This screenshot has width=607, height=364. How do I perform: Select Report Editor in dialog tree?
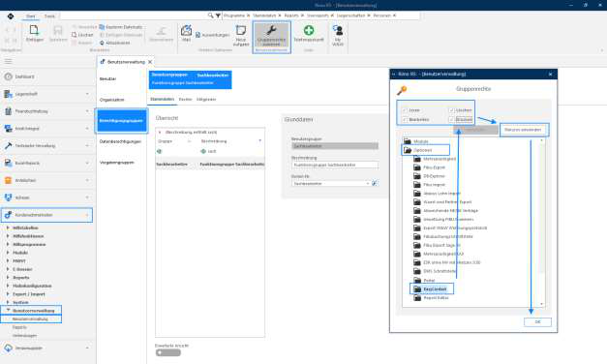(x=437, y=298)
